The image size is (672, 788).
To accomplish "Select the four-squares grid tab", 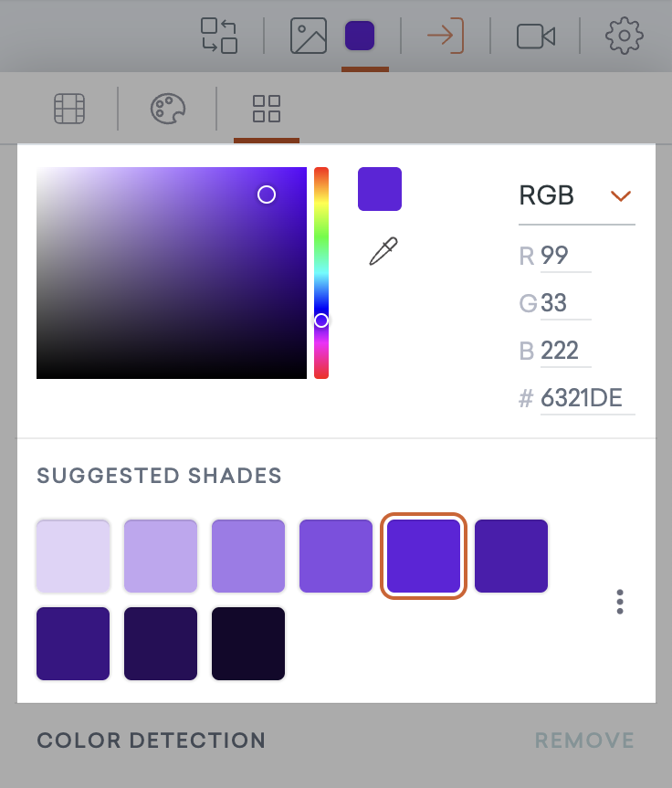I will pos(267,109).
